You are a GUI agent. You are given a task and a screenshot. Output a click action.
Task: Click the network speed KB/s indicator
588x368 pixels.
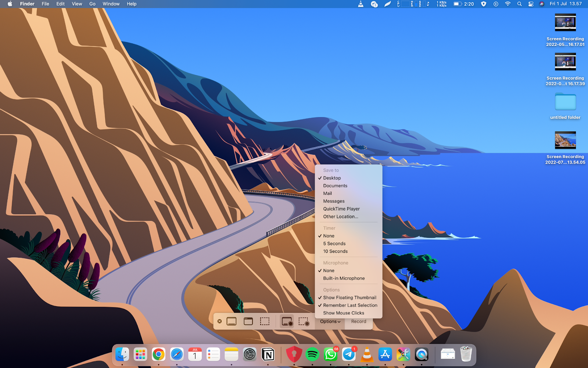pyautogui.click(x=441, y=4)
